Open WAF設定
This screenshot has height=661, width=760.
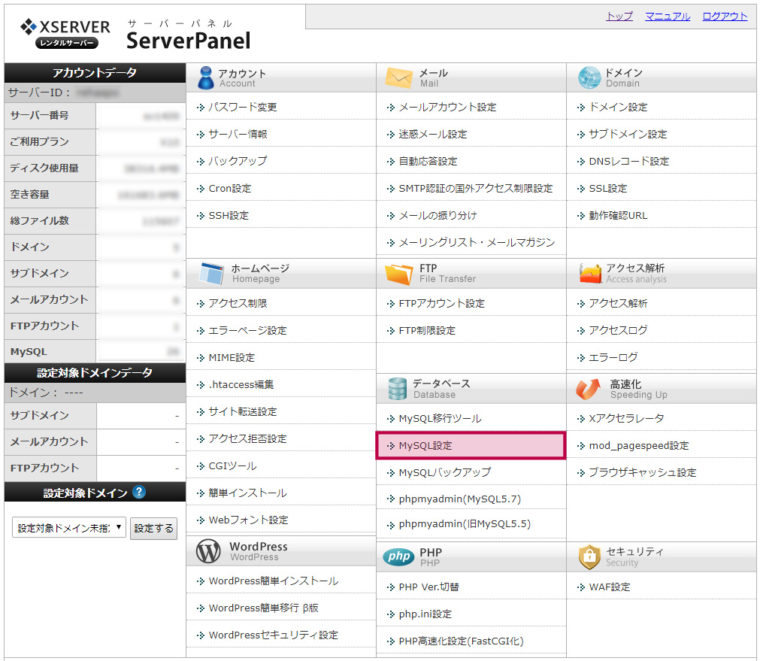click(609, 587)
